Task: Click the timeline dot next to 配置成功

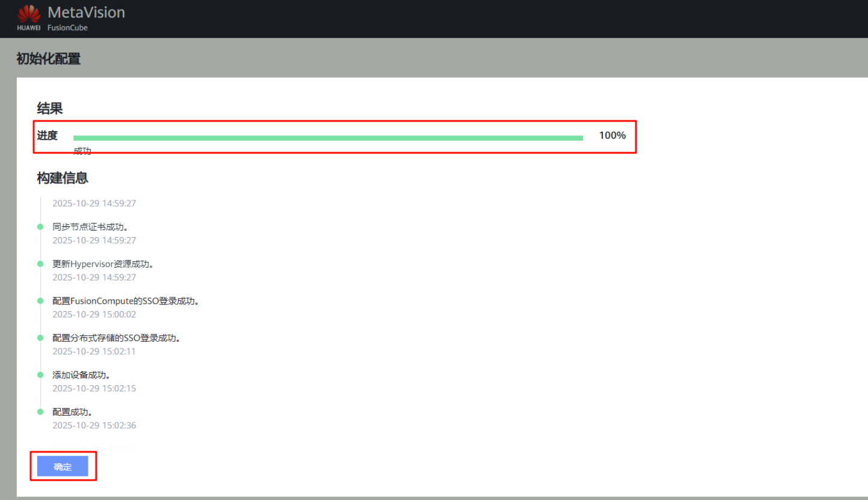Action: [x=40, y=412]
